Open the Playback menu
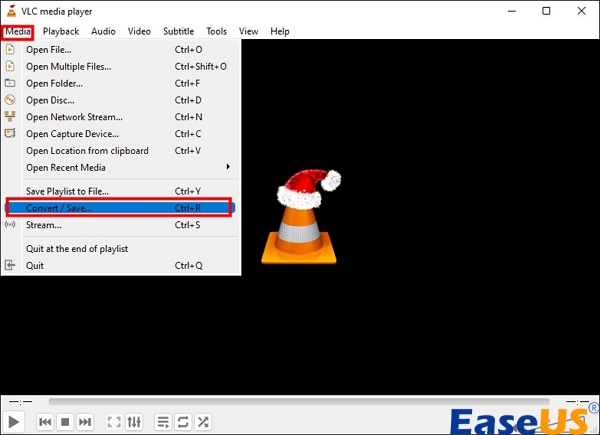This screenshot has width=600, height=435. tap(61, 31)
